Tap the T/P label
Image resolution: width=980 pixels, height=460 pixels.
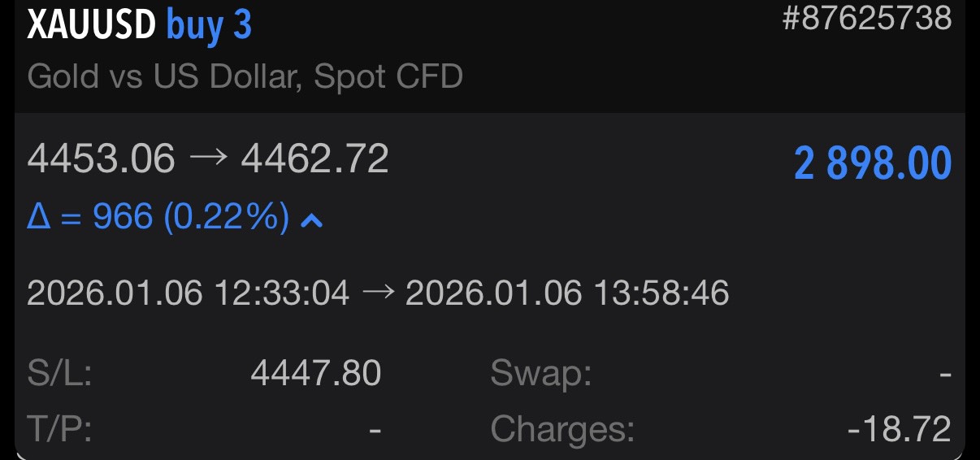point(59,428)
